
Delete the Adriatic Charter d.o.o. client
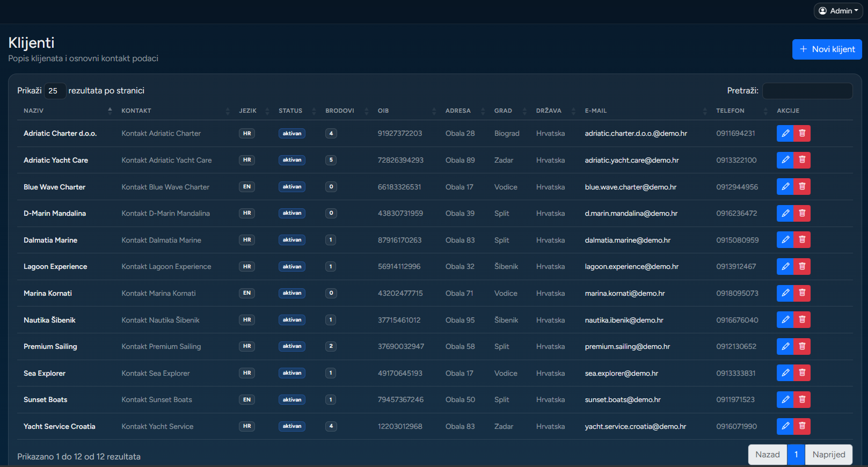point(802,133)
